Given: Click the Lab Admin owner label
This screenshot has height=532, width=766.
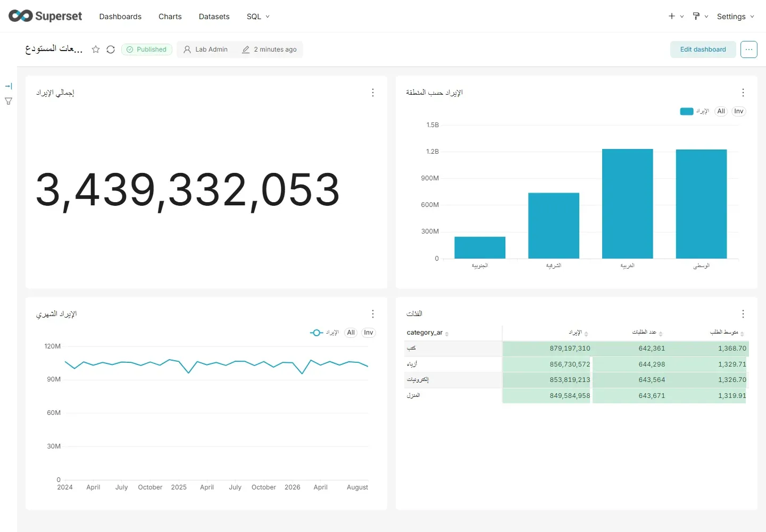Looking at the screenshot, I should click(211, 49).
